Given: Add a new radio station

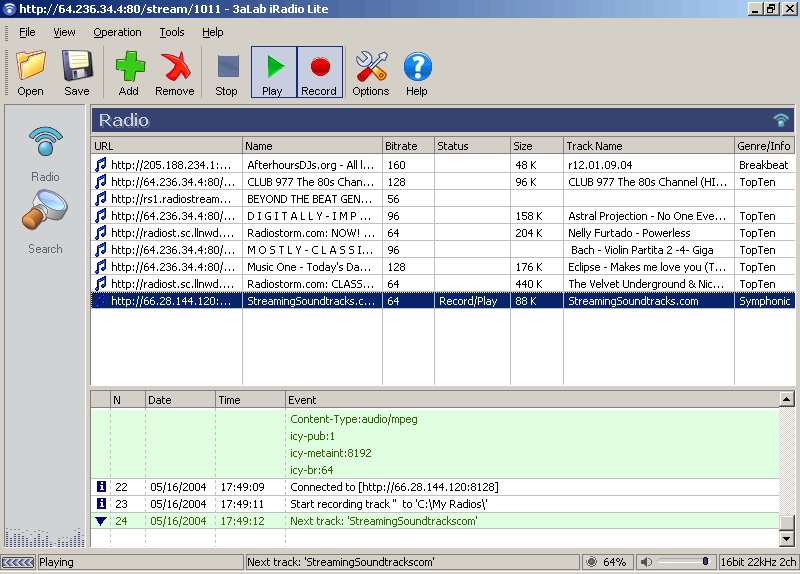Looking at the screenshot, I should [x=129, y=72].
